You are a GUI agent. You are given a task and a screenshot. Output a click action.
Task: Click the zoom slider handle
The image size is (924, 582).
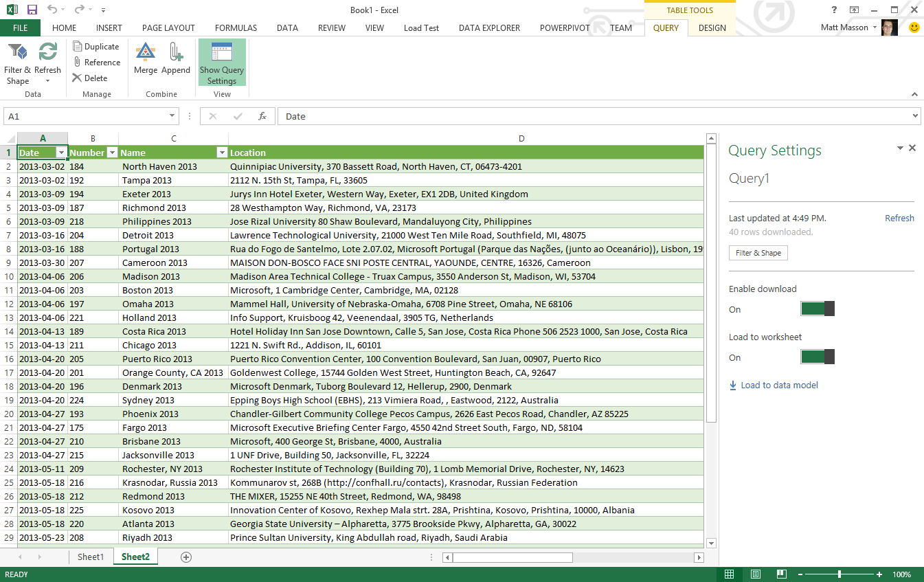tap(839, 574)
